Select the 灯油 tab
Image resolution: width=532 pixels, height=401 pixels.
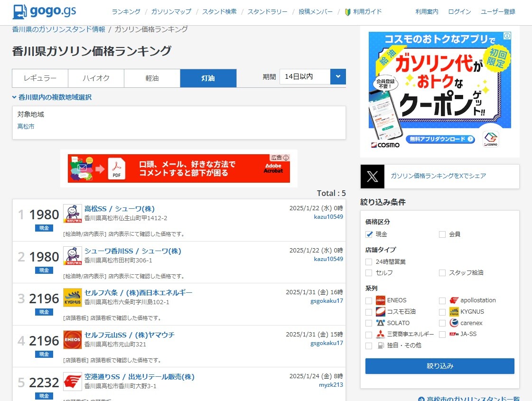[x=208, y=78]
